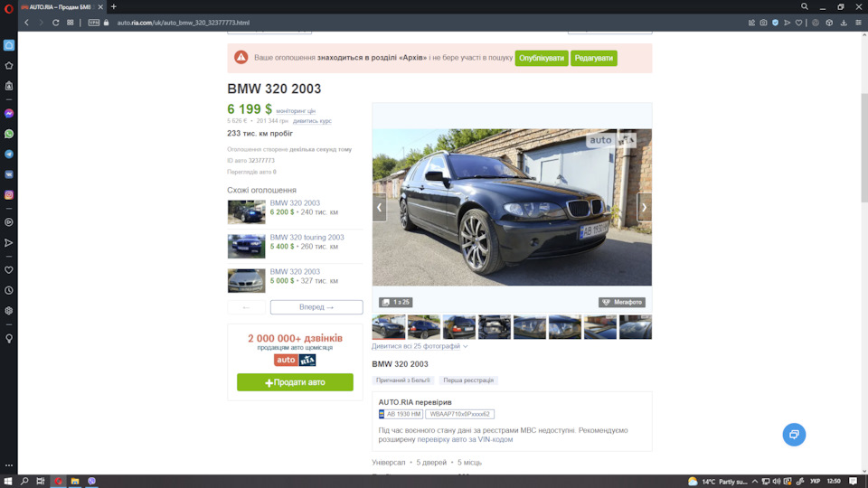Screen dimensions: 868x488
Task: Click Пригнаний з Бельгії tag
Action: pyautogui.click(x=403, y=380)
